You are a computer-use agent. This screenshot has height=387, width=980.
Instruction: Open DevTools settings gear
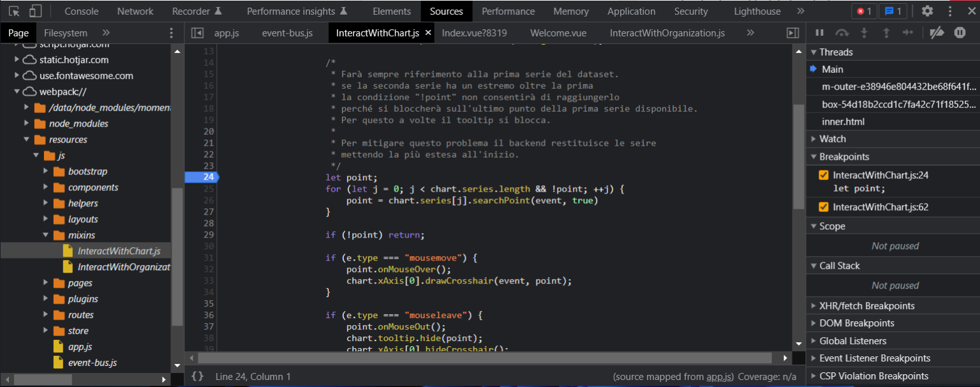tap(927, 11)
